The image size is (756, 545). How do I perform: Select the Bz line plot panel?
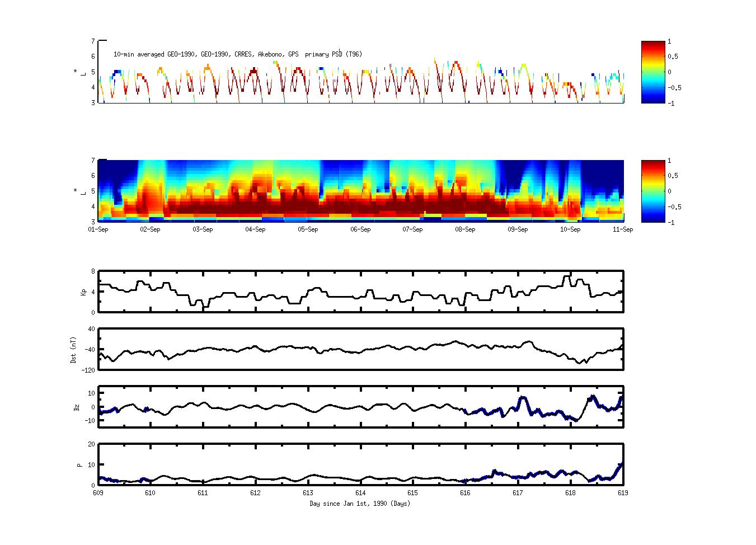point(360,407)
